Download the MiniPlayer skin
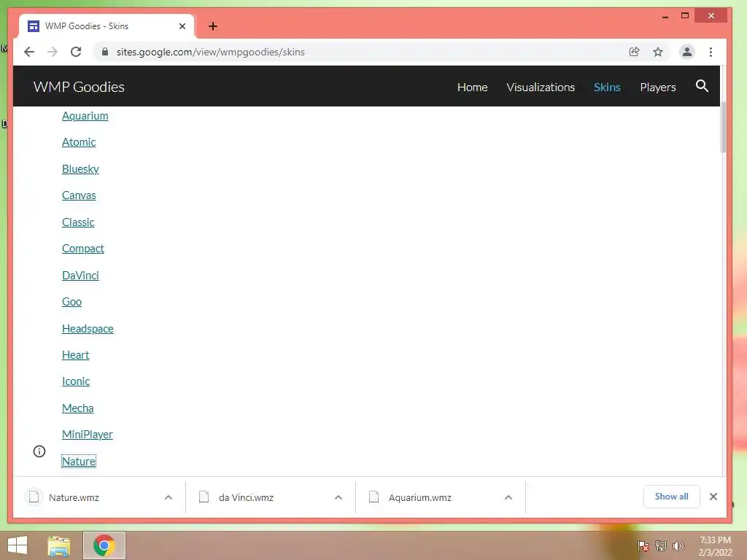This screenshot has height=560, width=747. tap(88, 435)
